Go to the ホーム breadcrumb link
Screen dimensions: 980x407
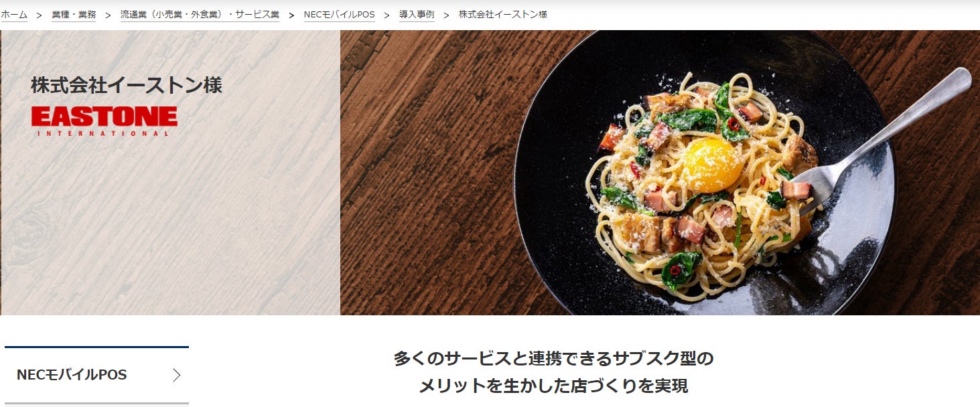[x=14, y=15]
